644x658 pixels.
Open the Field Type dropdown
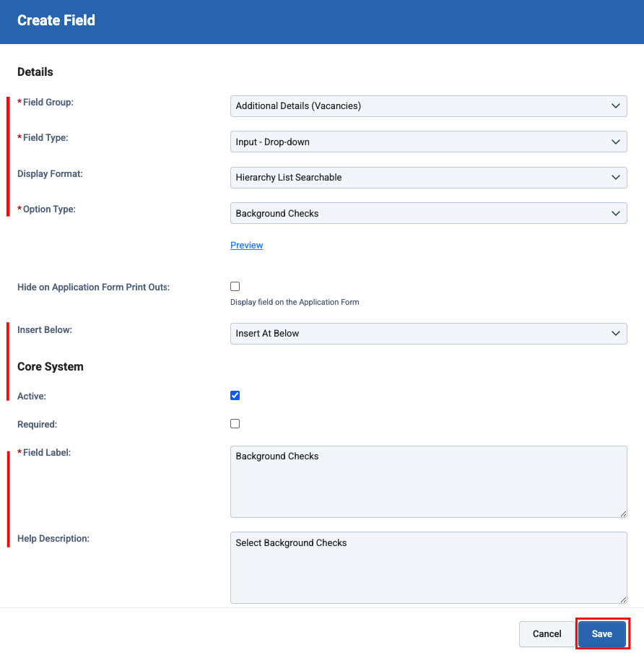pyautogui.click(x=428, y=142)
